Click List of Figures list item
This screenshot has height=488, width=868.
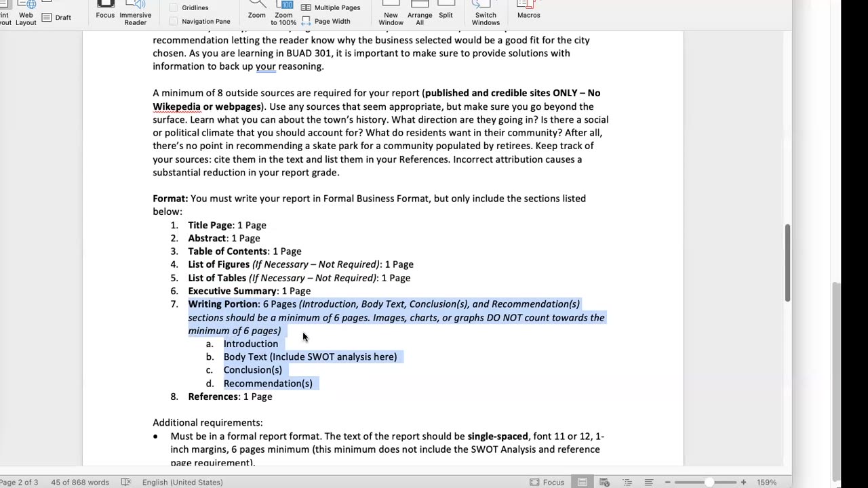(x=300, y=264)
